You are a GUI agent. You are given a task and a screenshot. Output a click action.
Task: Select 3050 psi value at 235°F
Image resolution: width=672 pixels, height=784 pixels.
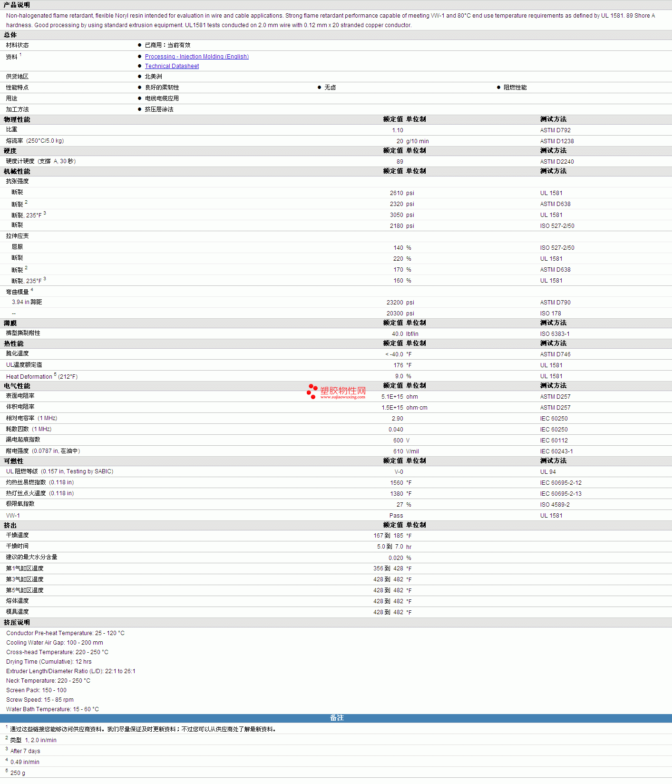tap(402, 215)
